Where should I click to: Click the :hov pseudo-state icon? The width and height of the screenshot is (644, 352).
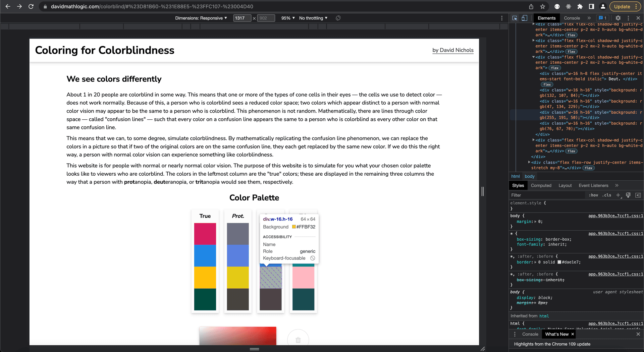click(x=593, y=195)
